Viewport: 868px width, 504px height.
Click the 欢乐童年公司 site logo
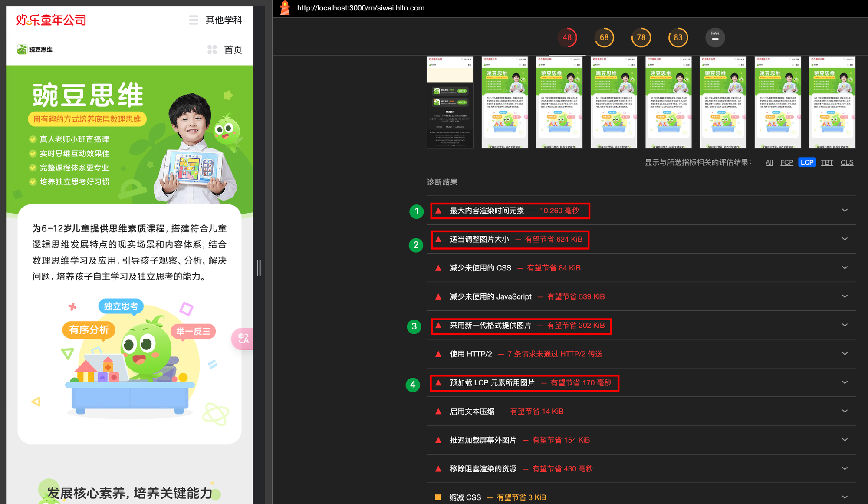point(51,20)
